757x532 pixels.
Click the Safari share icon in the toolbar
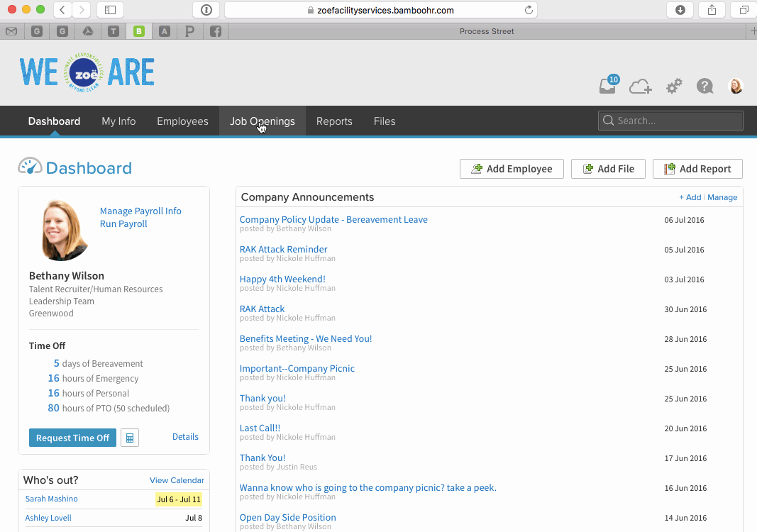coord(712,10)
